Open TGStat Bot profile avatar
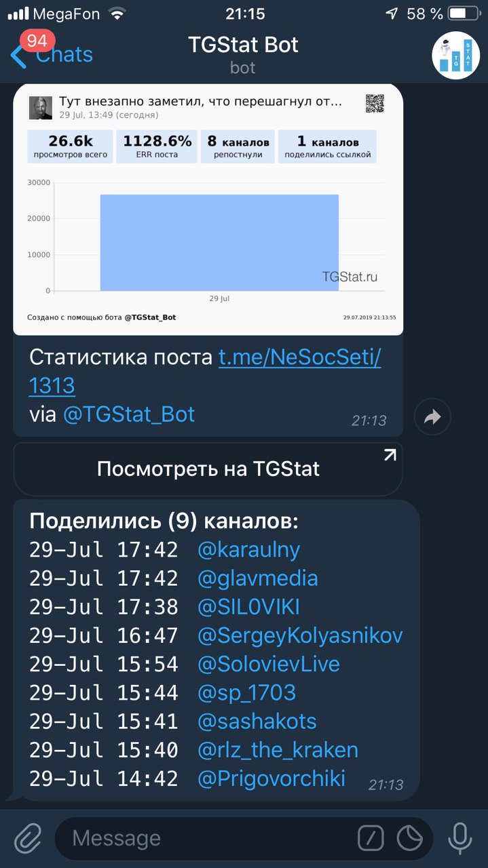 click(455, 55)
